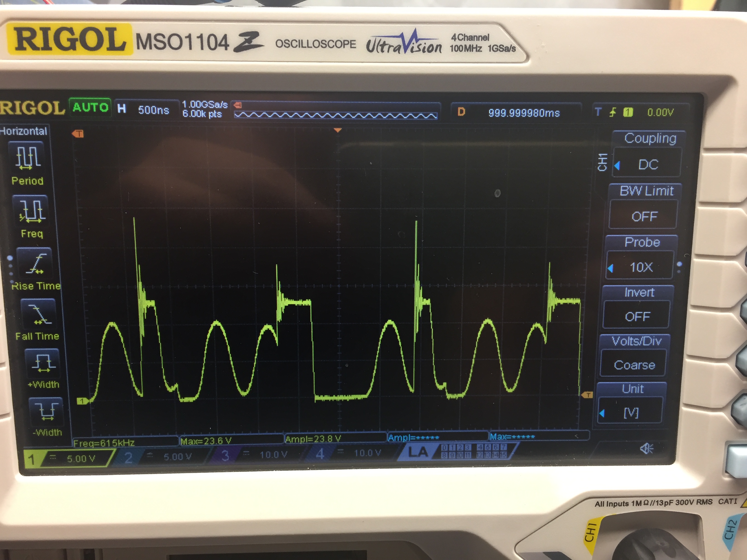
Task: Click the 6.00k pts memory depth readout
Action: [x=202, y=114]
